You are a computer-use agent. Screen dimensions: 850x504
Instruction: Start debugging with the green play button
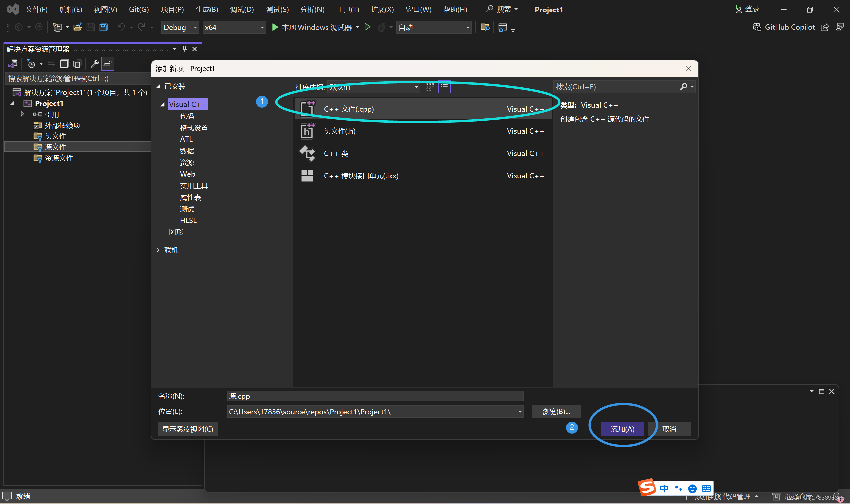tap(275, 27)
